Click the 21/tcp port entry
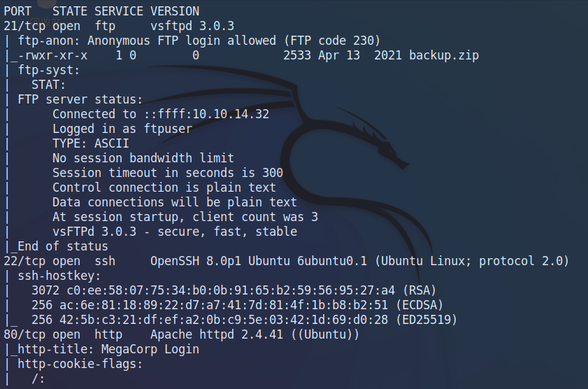This screenshot has width=588, height=389. pos(20,26)
